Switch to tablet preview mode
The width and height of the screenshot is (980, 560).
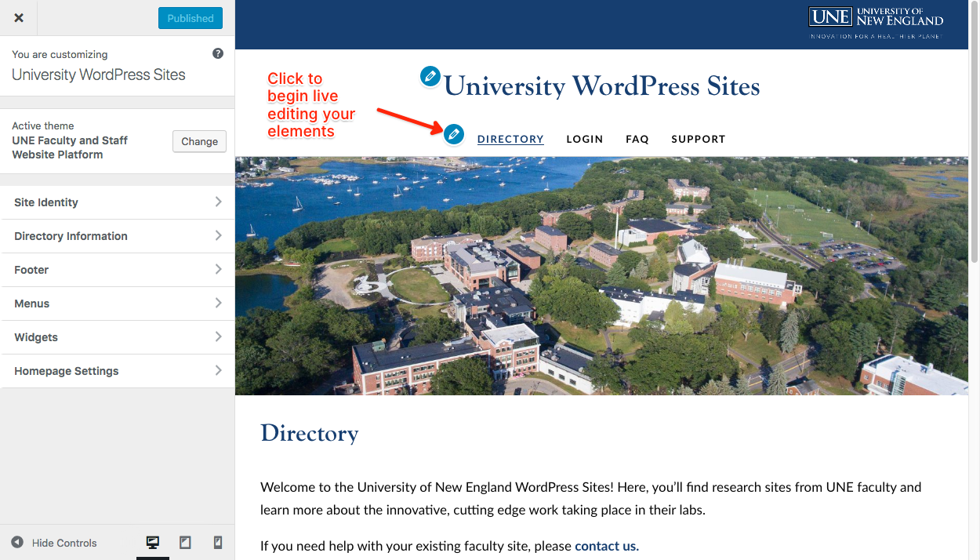tap(185, 542)
